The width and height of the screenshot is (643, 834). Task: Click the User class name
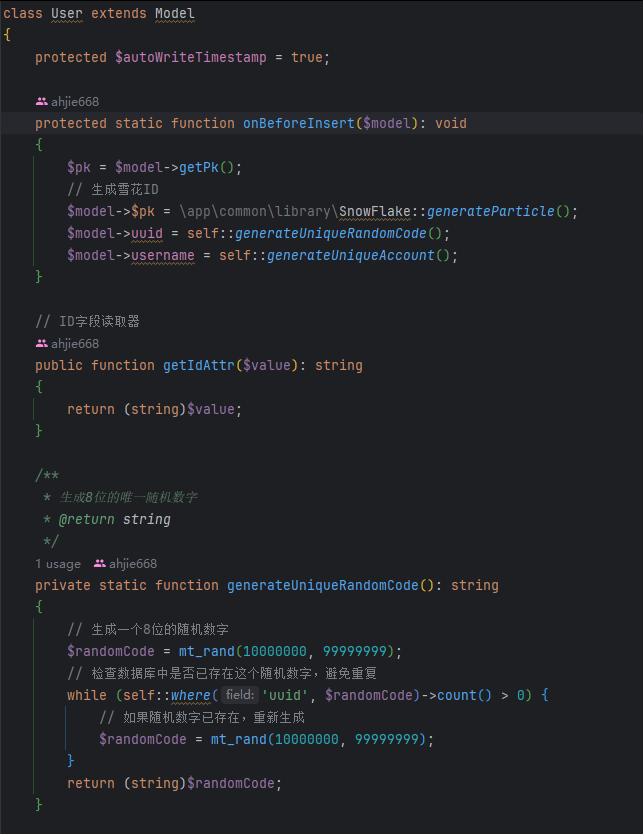pyautogui.click(x=67, y=13)
